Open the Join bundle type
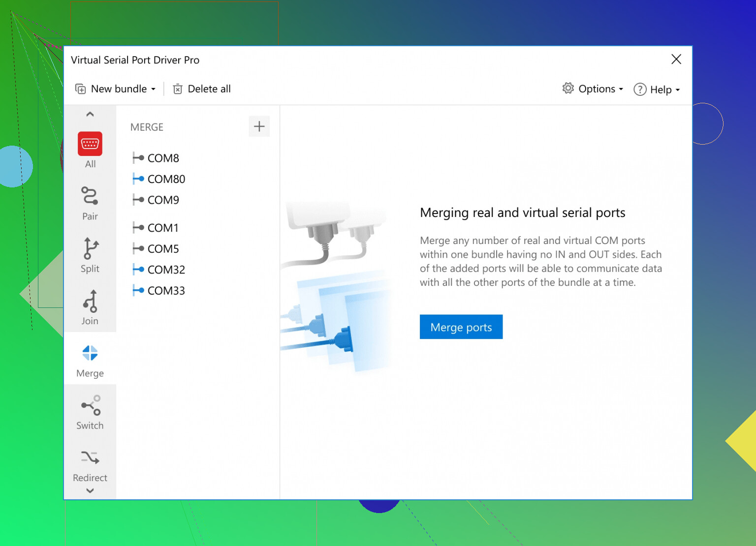 tap(90, 307)
